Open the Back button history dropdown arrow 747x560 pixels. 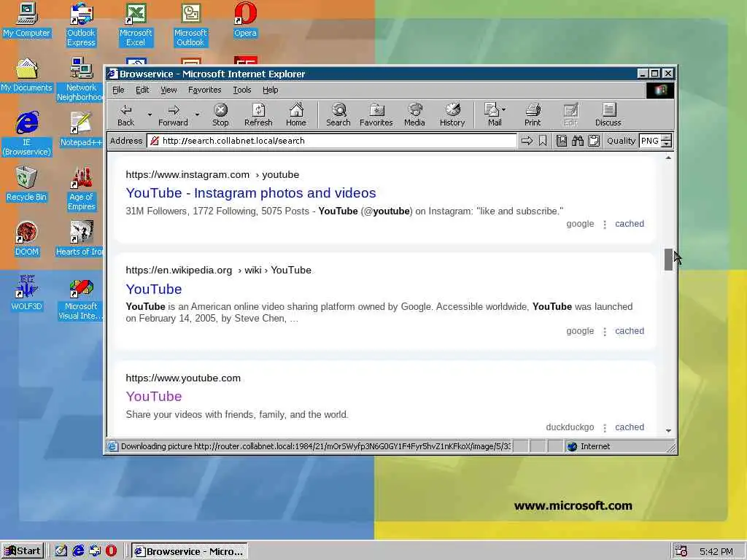coord(150,114)
